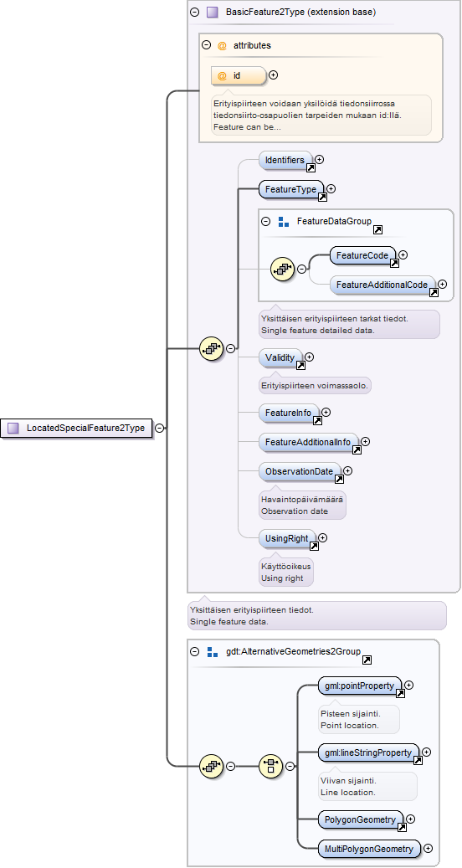
Task: Click ObservationDate reference arrow icon
Action: [x=340, y=478]
